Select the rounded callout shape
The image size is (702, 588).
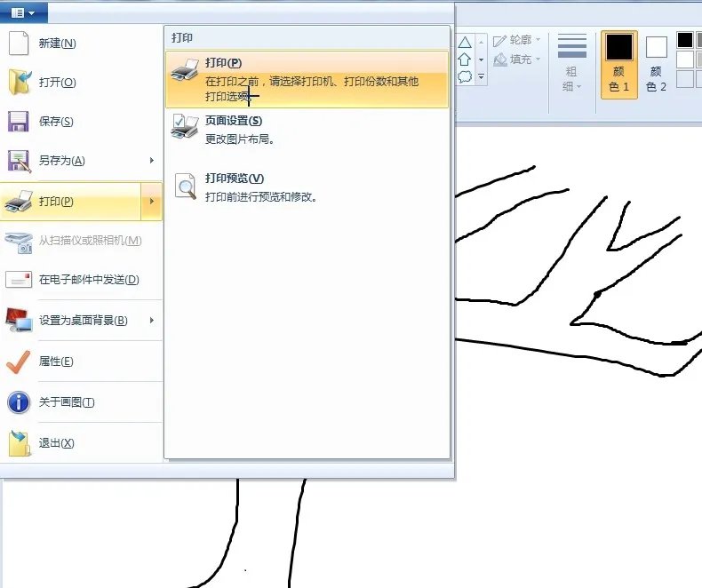(x=465, y=76)
